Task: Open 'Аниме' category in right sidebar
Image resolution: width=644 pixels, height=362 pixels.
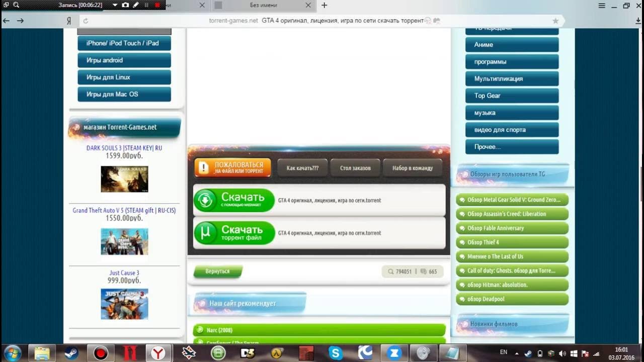Action: (512, 45)
